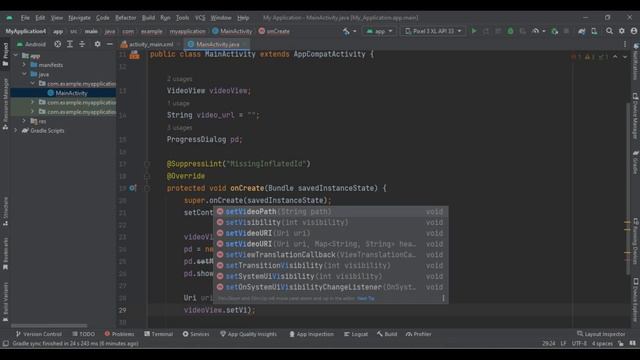Click the green Debug app bug icon
Image resolution: width=640 pixels, height=360 pixels.
pos(510,31)
